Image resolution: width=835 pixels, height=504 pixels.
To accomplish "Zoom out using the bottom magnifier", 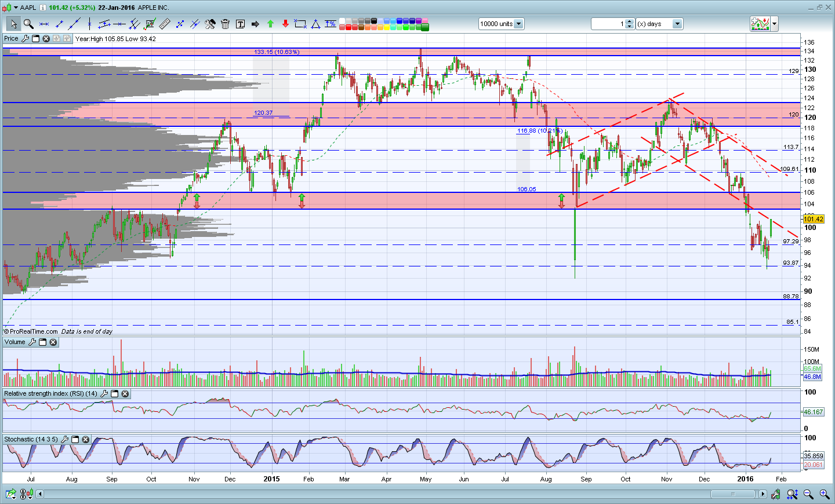I will 808,494.
